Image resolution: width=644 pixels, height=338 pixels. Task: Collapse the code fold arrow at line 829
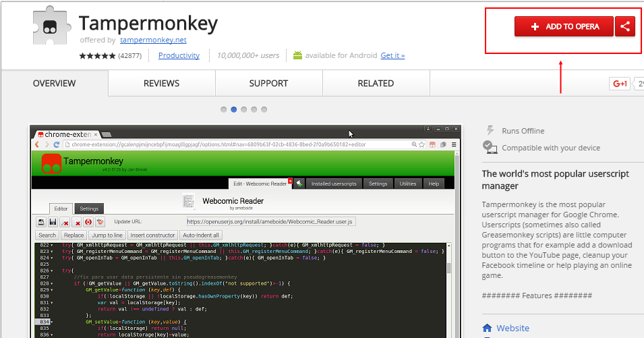52,290
